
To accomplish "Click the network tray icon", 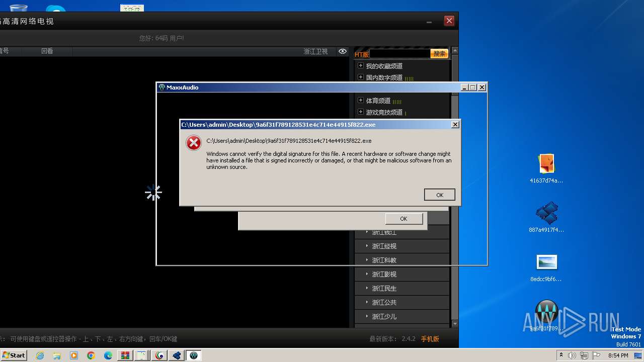I will [584, 355].
